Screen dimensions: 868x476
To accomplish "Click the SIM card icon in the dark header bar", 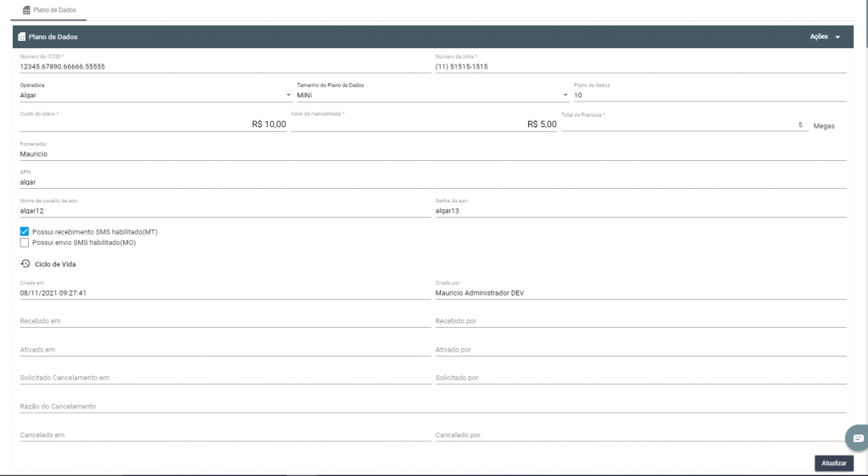I will pos(21,37).
